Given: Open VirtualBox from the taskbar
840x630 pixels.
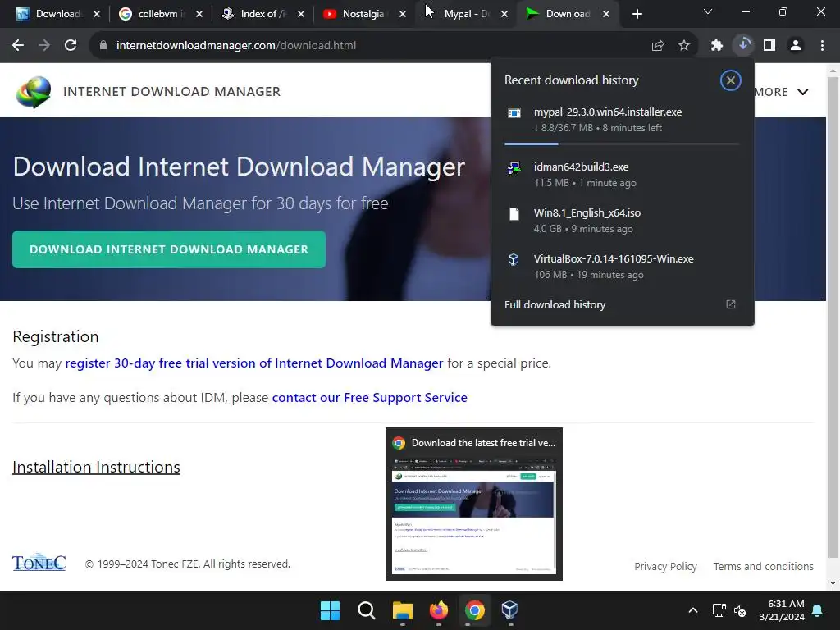Looking at the screenshot, I should pos(509,610).
